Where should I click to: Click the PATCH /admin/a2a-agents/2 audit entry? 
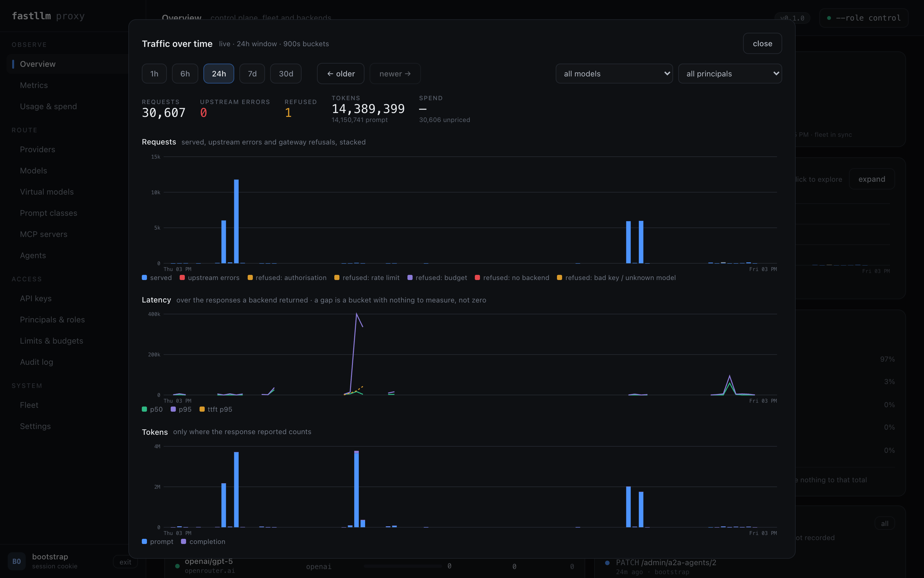(666, 563)
